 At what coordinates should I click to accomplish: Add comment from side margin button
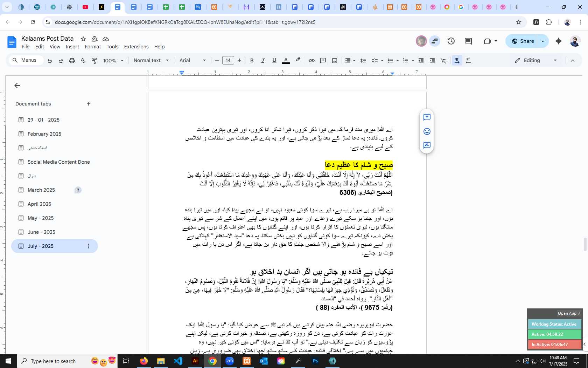click(427, 117)
